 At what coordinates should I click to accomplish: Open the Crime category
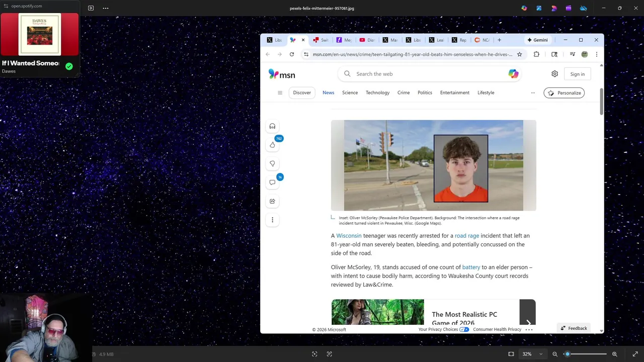[x=404, y=93]
